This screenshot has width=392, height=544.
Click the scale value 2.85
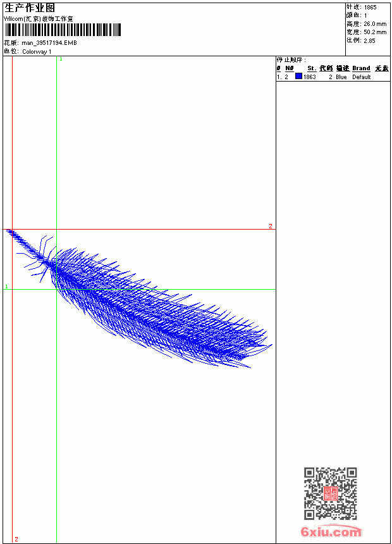coord(369,40)
